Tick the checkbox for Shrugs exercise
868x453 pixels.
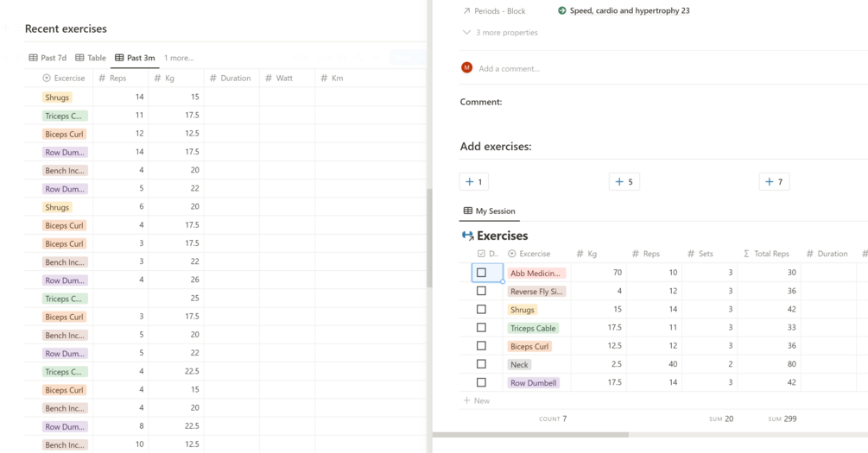tap(482, 310)
